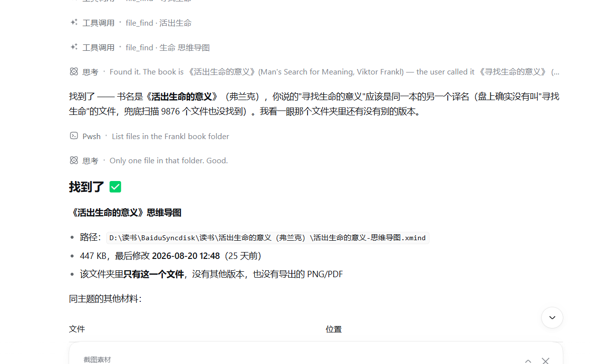Click the green checkmark next to 找到了
The image size is (590, 364).
(x=115, y=187)
